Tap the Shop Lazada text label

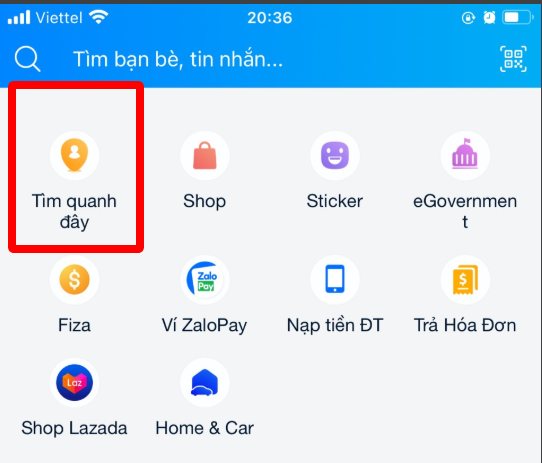[x=74, y=428]
